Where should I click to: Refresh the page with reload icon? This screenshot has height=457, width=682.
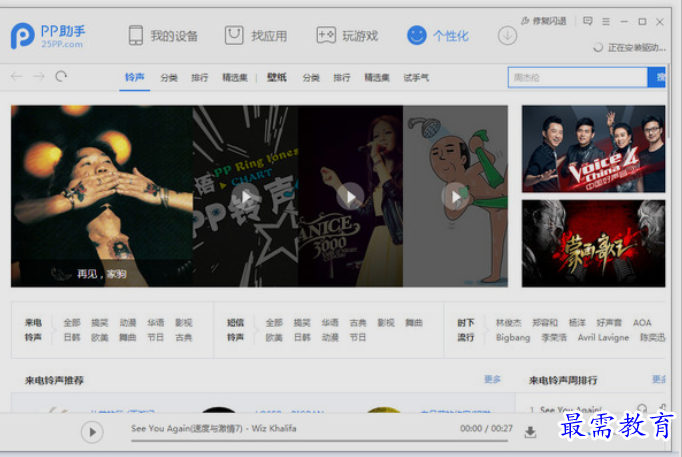(61, 77)
